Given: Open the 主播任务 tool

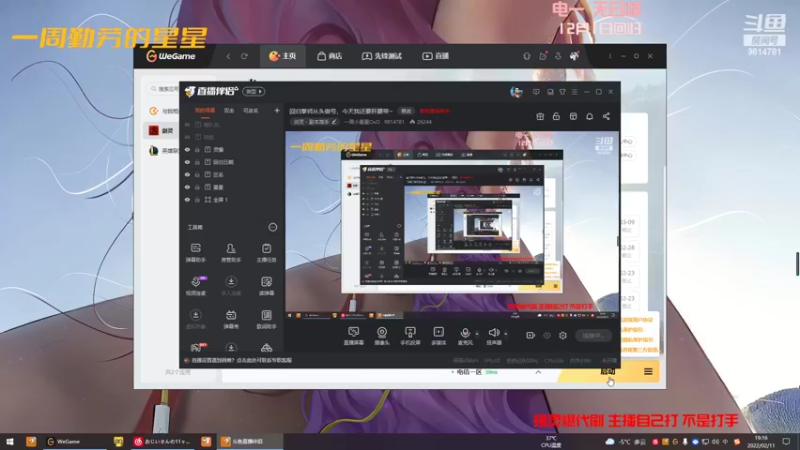Looking at the screenshot, I should [x=266, y=253].
